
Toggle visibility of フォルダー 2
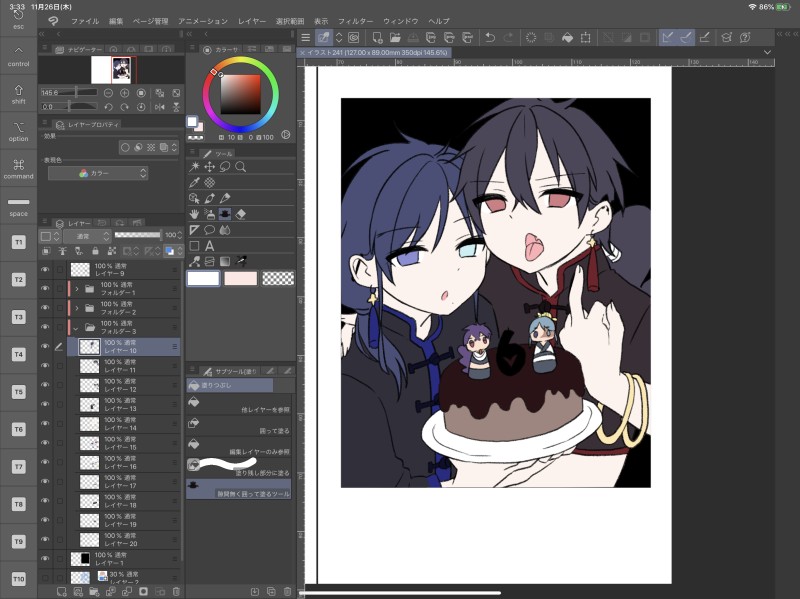point(45,308)
